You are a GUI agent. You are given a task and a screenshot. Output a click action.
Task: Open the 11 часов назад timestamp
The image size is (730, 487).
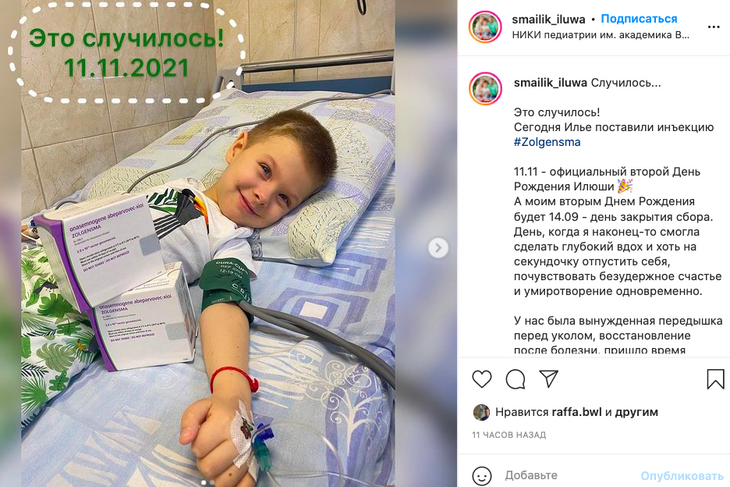pos(509,435)
